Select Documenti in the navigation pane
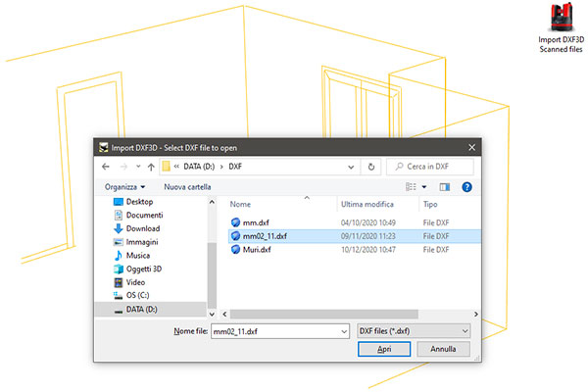Screen dimensions: 588x392 pos(144,215)
